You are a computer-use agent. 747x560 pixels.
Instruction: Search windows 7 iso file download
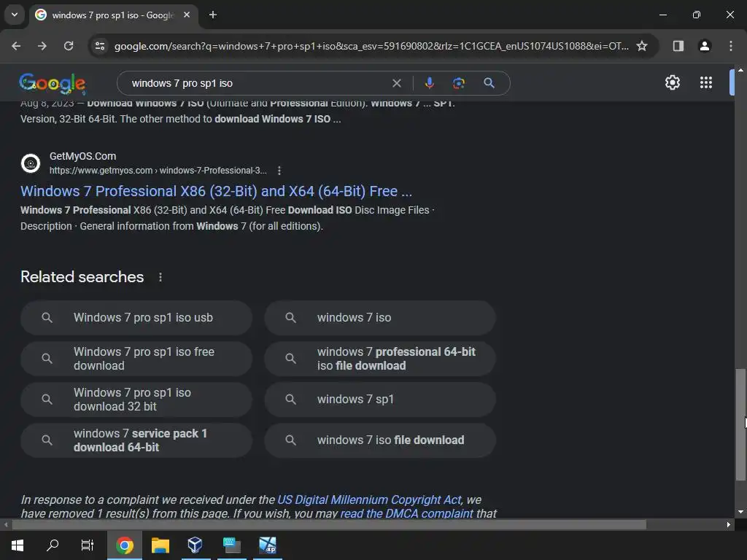click(x=380, y=440)
